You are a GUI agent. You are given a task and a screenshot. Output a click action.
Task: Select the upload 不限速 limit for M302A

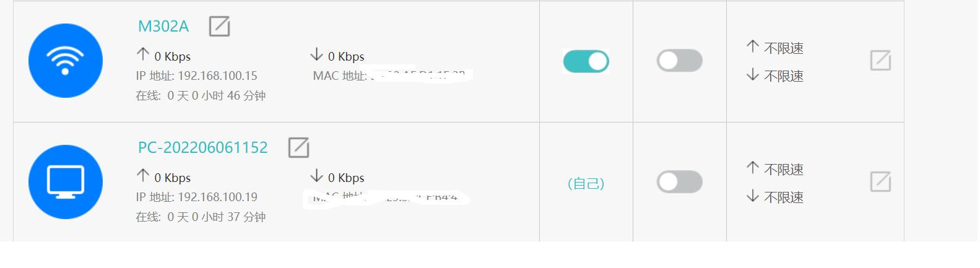[x=784, y=48]
